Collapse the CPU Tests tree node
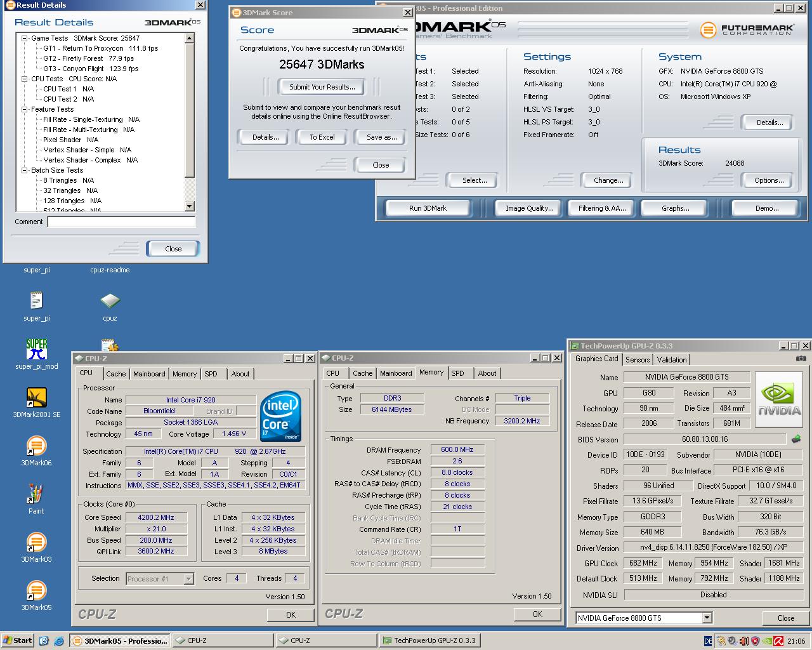The height and width of the screenshot is (650, 812). tap(24, 79)
